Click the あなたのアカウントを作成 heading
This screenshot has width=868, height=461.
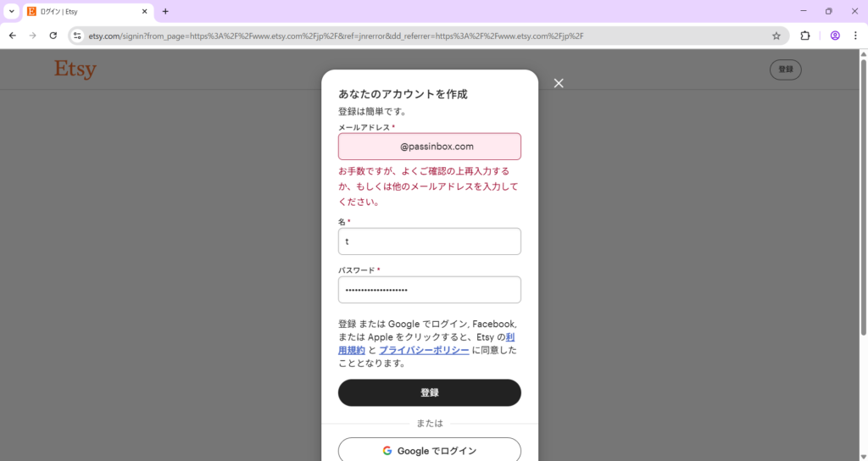click(403, 94)
